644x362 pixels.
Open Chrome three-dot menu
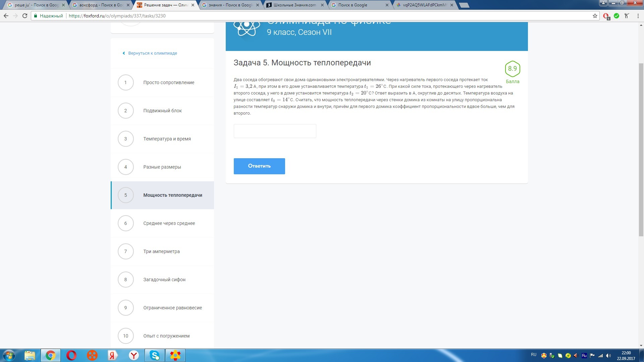tap(638, 16)
